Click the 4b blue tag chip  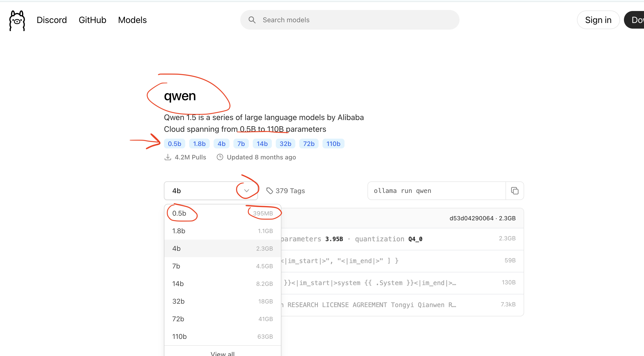[x=221, y=144]
